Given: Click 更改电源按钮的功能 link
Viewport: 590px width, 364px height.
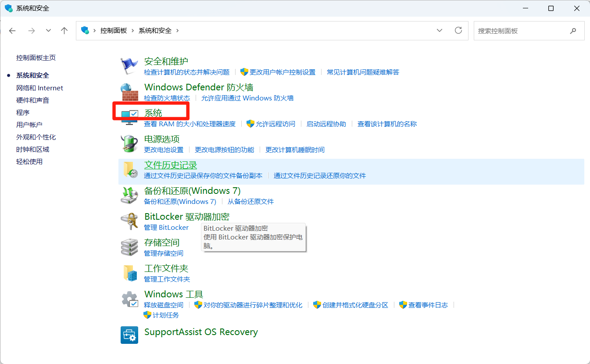Looking at the screenshot, I should [225, 150].
